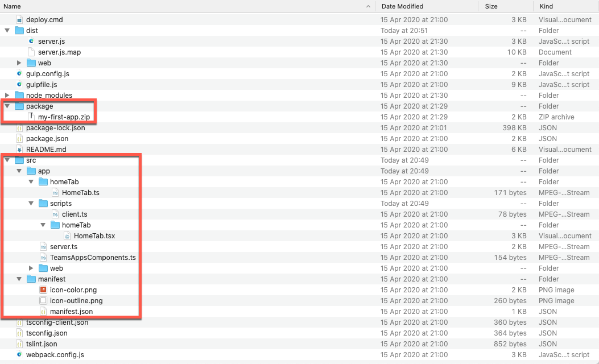Sort files by Size column header
Viewport: 599px width, 364px height.
click(491, 6)
